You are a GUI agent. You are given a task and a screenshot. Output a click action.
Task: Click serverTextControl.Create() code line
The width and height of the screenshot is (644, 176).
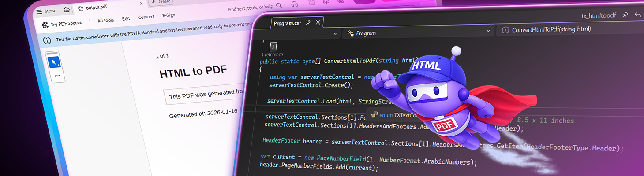pyautogui.click(x=311, y=85)
